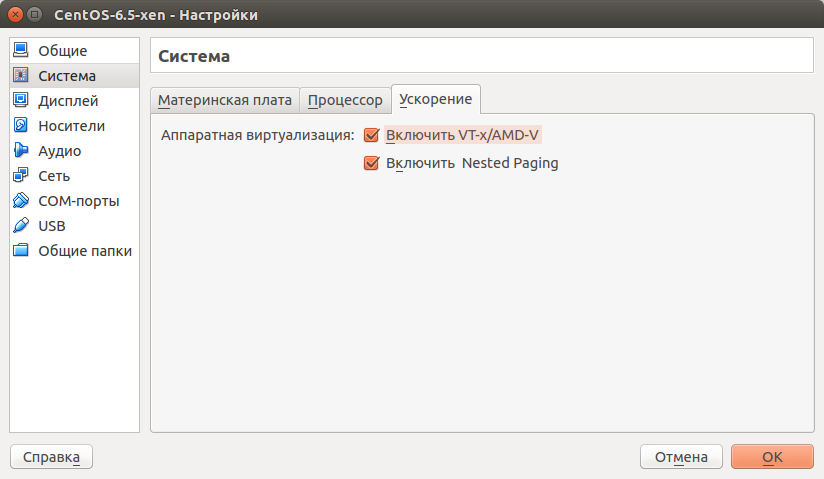Click the Система chip icon

pyautogui.click(x=21, y=75)
